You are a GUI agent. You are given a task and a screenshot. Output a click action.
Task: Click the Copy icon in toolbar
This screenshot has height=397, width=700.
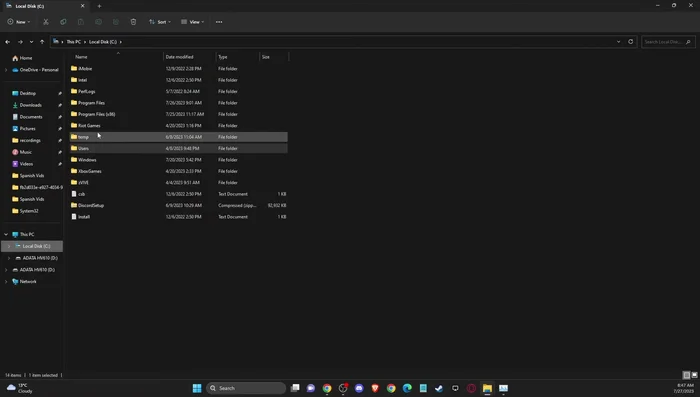[63, 22]
